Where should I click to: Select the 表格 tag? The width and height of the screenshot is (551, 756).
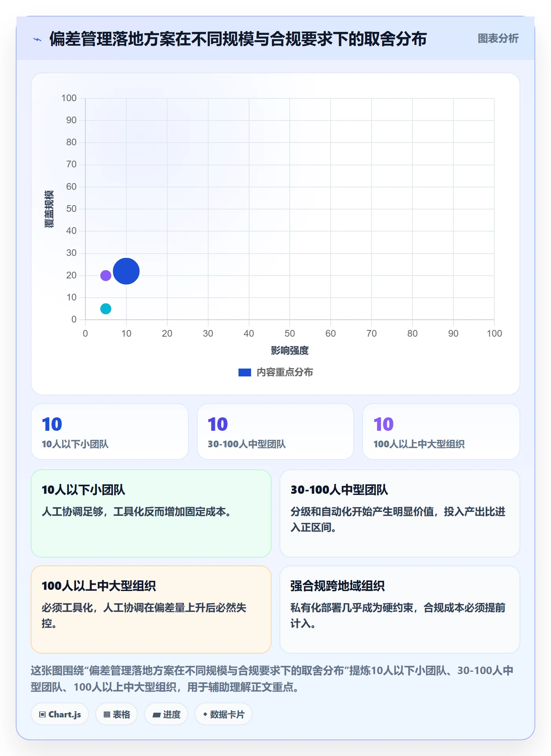(116, 714)
